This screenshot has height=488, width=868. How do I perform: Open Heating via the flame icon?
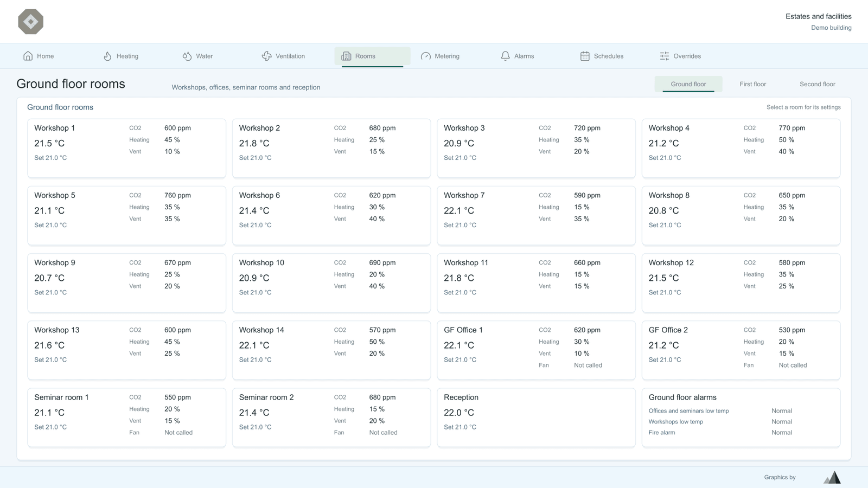pos(107,56)
